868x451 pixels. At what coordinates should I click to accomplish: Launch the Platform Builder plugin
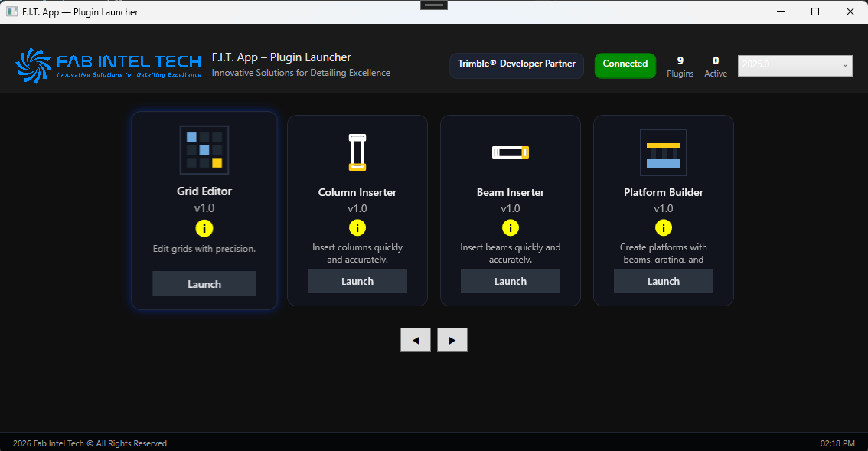pos(664,281)
